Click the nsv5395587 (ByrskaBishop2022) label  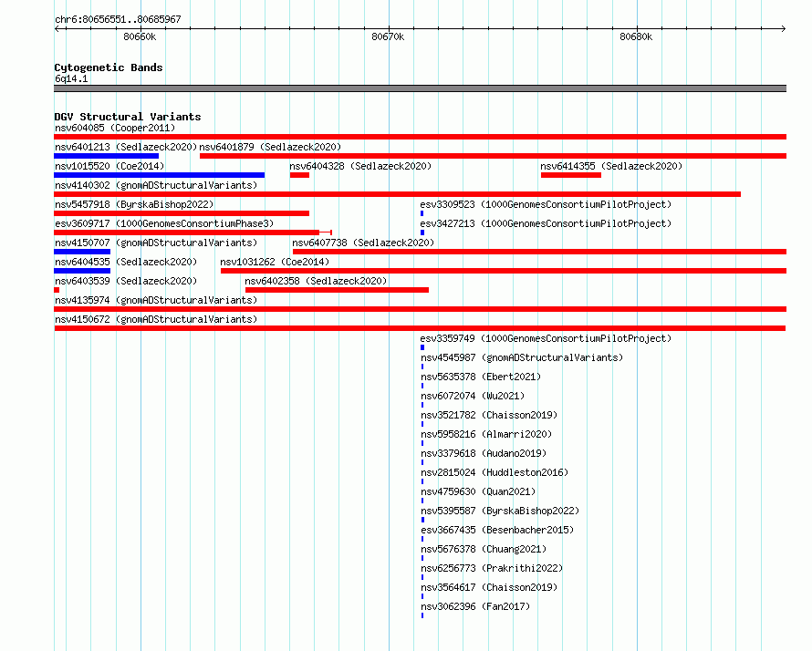500,511
